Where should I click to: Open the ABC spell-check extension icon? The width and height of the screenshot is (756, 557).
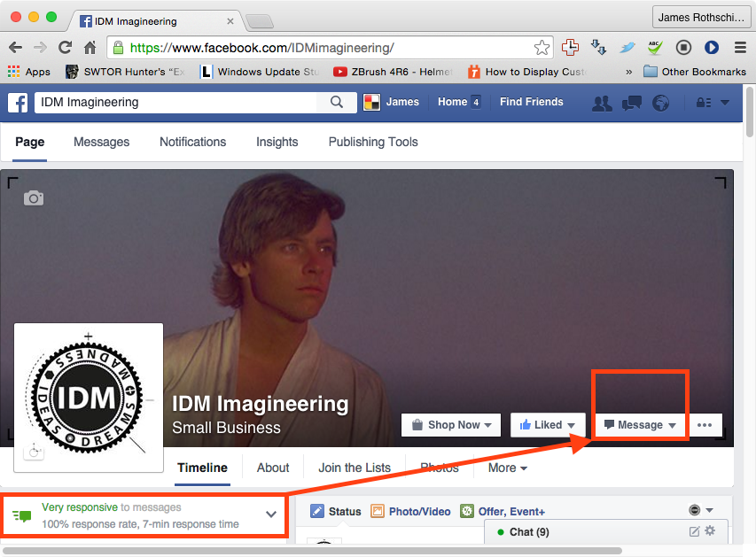(655, 47)
